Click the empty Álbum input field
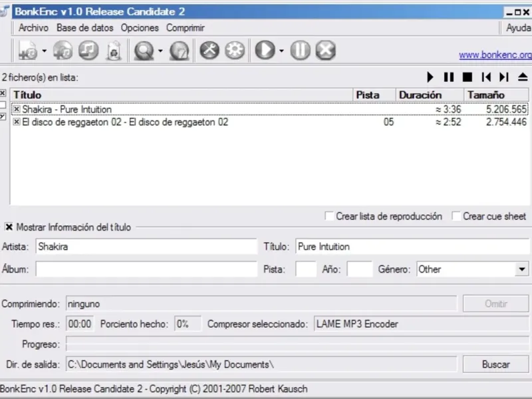The height and width of the screenshot is (399, 532). tap(146, 269)
